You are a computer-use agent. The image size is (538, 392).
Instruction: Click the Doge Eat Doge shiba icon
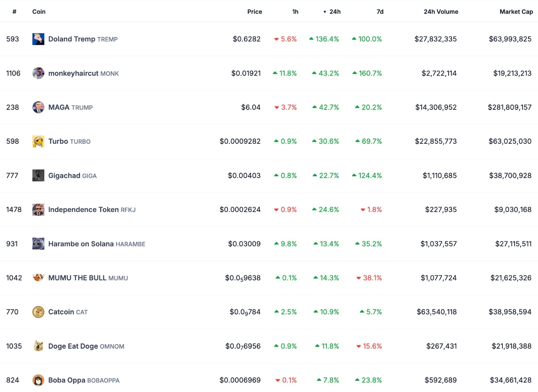(38, 346)
